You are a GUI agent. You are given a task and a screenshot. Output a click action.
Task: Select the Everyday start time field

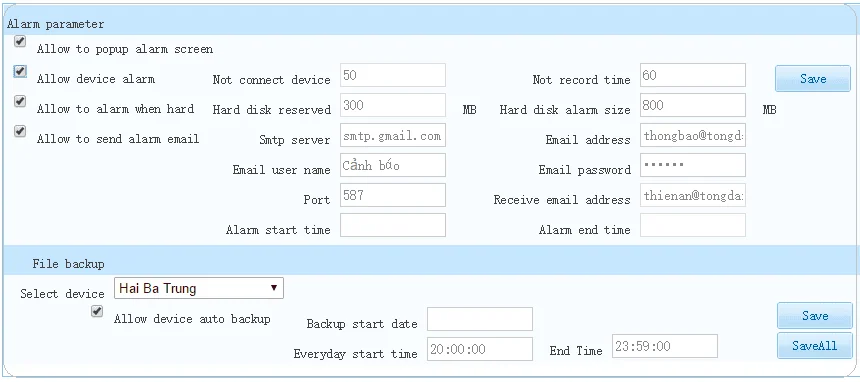tap(480, 349)
